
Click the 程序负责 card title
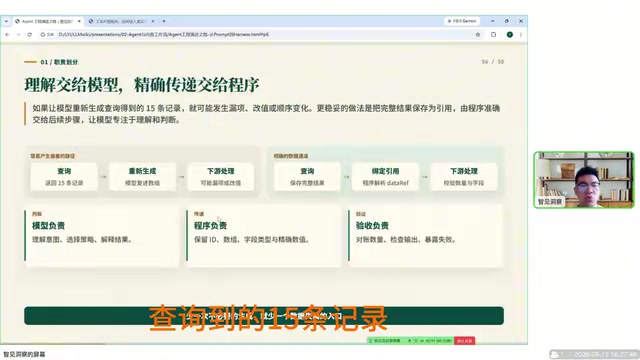pos(210,225)
